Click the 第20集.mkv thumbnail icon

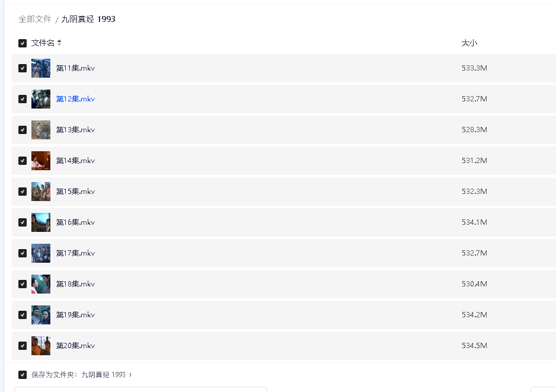pos(41,346)
